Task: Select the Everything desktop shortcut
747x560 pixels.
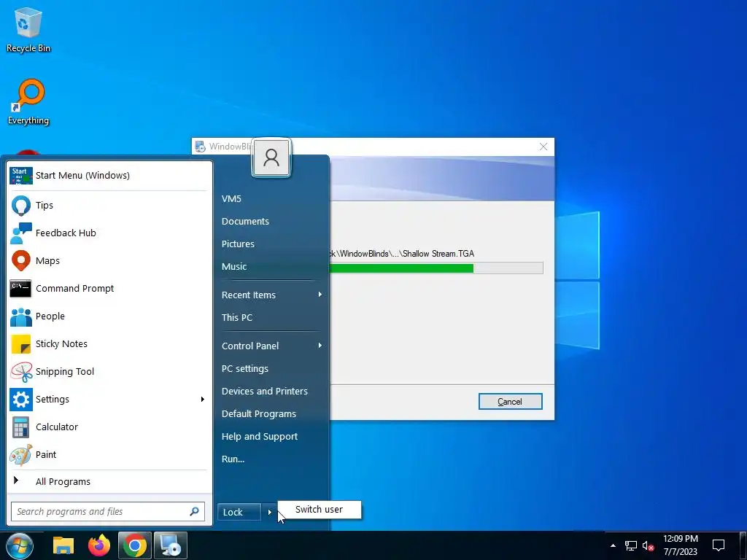Action: (x=28, y=102)
